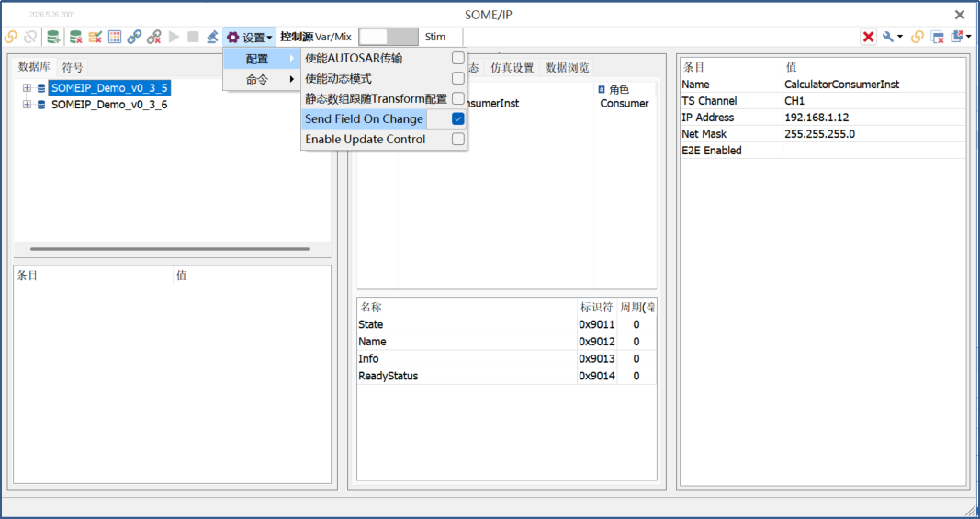This screenshot has width=980, height=519.
Task: Switch to the 符号 tab
Action: (x=73, y=68)
